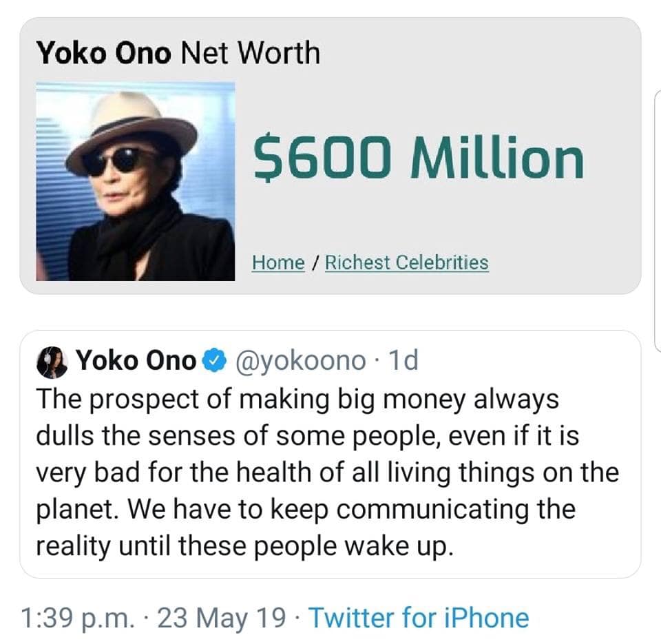The height and width of the screenshot is (644, 661).
Task: Open the Home breadcrumb link
Action: click(x=278, y=262)
